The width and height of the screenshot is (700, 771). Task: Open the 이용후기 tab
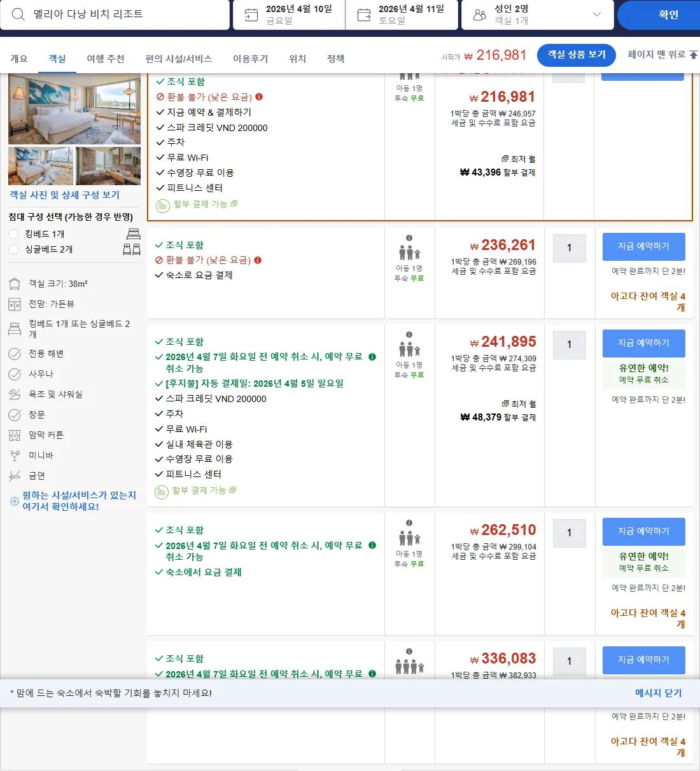pyautogui.click(x=251, y=59)
